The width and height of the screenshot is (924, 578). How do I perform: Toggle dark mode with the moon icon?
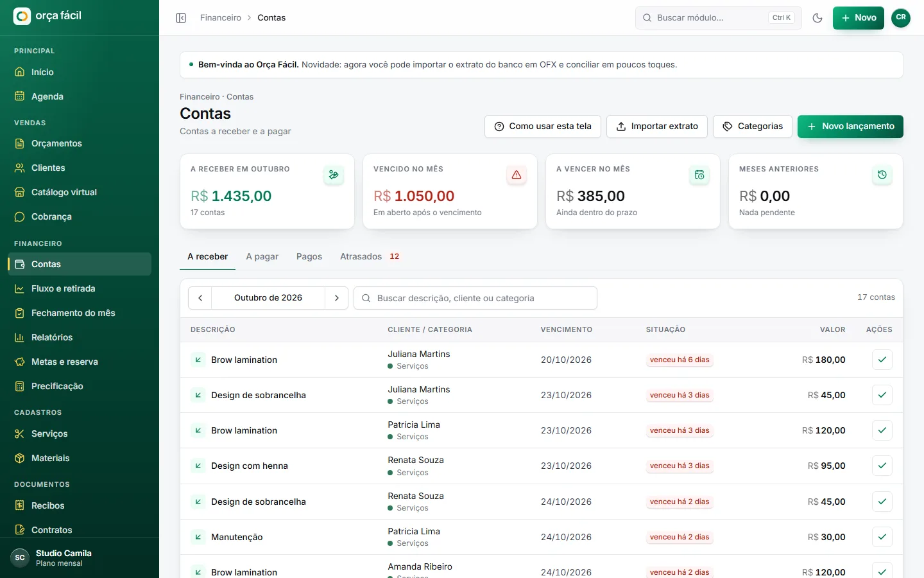[817, 18]
